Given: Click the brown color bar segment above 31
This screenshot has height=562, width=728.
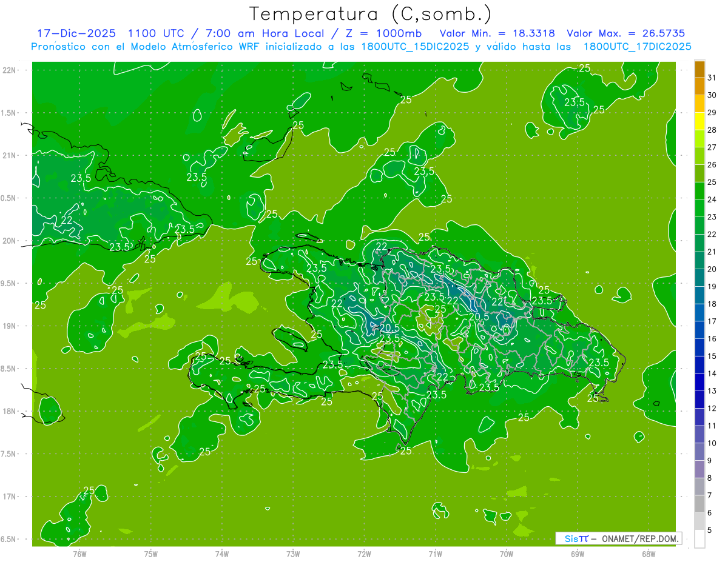Looking at the screenshot, I should click(x=699, y=69).
